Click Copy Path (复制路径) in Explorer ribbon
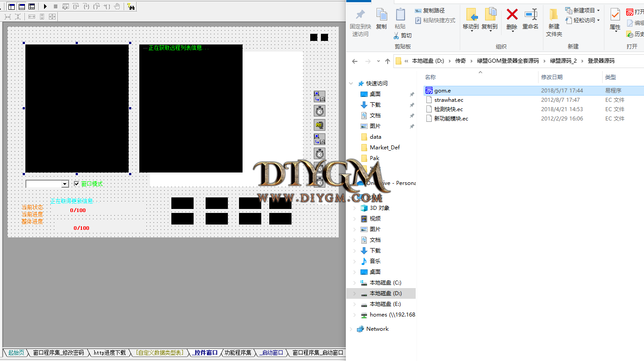 click(429, 10)
